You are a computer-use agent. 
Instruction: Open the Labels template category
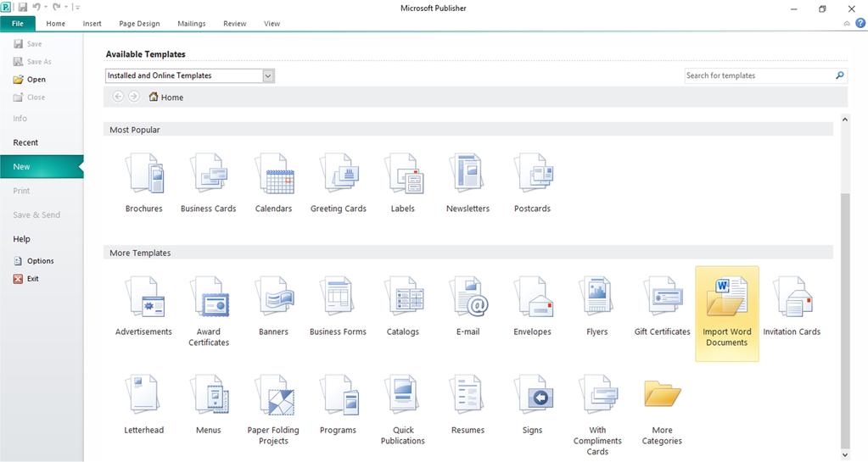tap(403, 183)
